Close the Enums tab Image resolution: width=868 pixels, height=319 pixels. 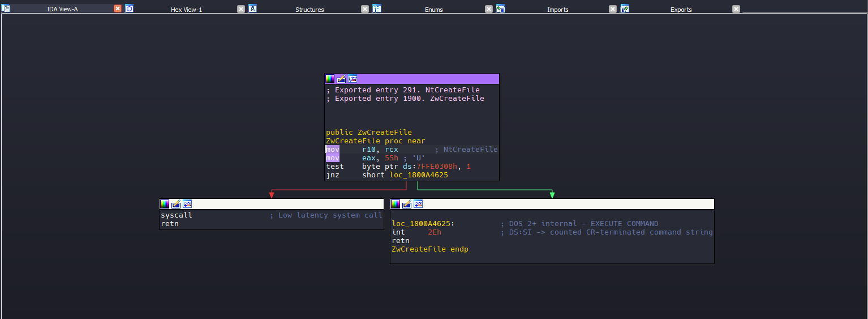(x=489, y=8)
